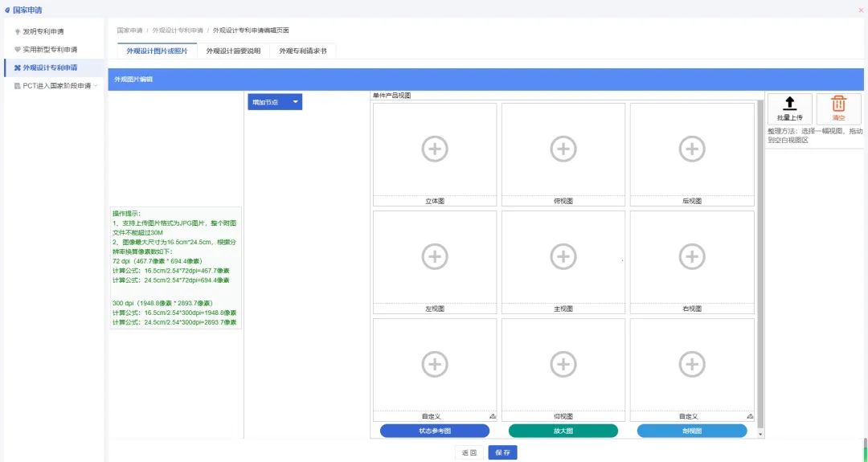Click scrollbar down arrow in view panel
Screen dimensions: 868x462
click(760, 434)
